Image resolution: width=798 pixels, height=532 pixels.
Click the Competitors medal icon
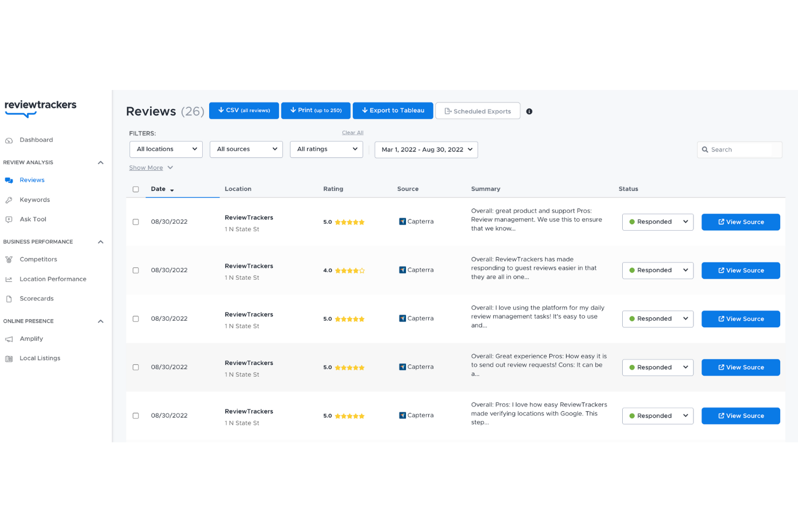pos(9,260)
